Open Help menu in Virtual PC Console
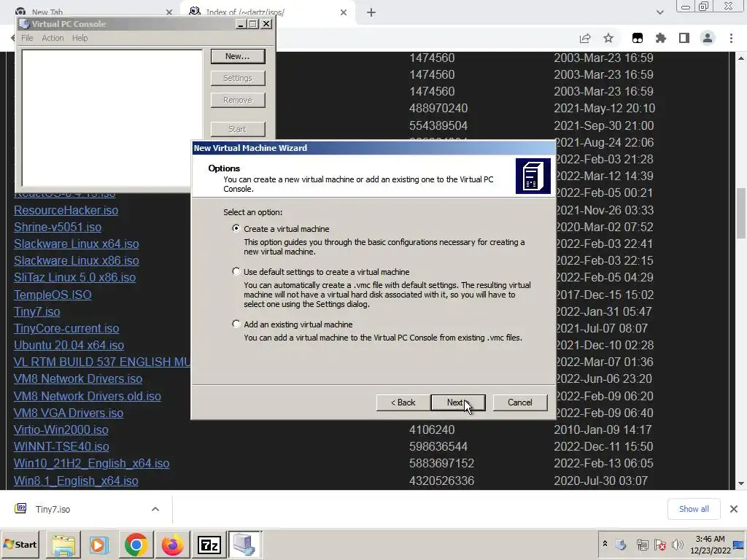 (80, 38)
